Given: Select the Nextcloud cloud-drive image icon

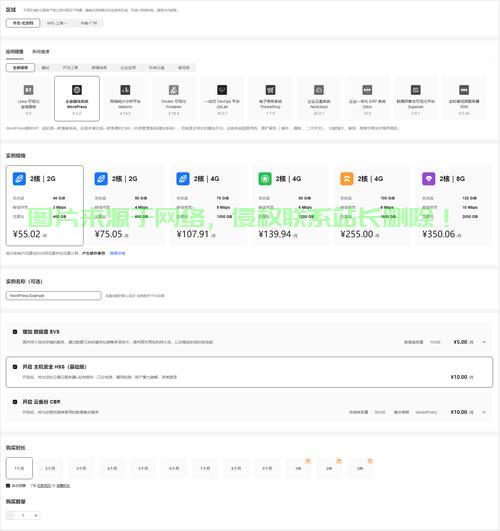Looking at the screenshot, I should click(x=319, y=90).
